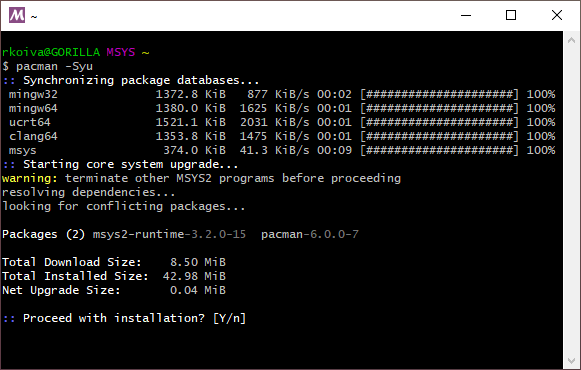Click the scrollbar up arrow
This screenshot has width=581, height=370.
[x=571, y=40]
